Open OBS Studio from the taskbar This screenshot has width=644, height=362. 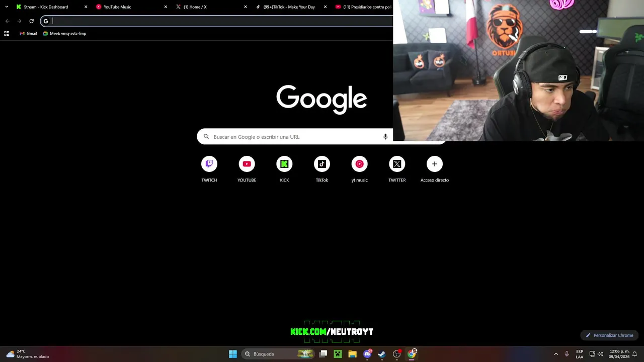397,354
